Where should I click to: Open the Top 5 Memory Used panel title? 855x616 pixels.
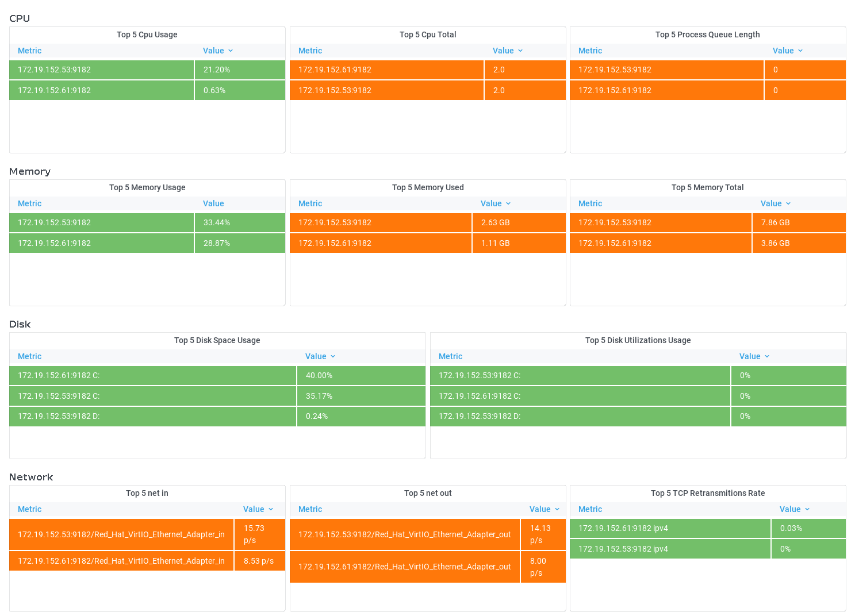click(428, 187)
